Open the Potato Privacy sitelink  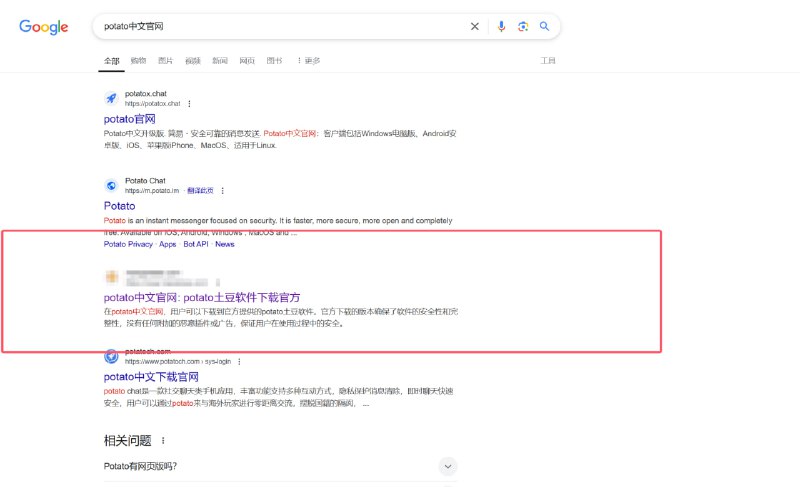click(128, 244)
